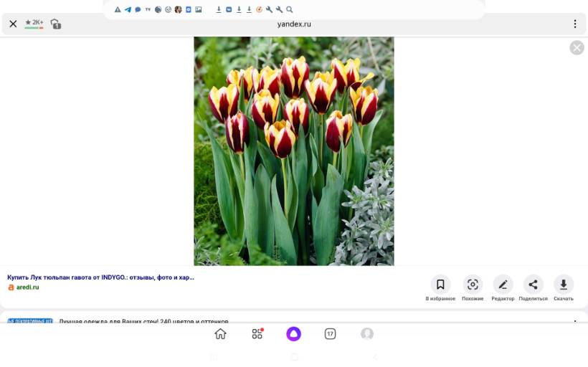Close the image viewer overlay
The width and height of the screenshot is (588, 367).
577,48
